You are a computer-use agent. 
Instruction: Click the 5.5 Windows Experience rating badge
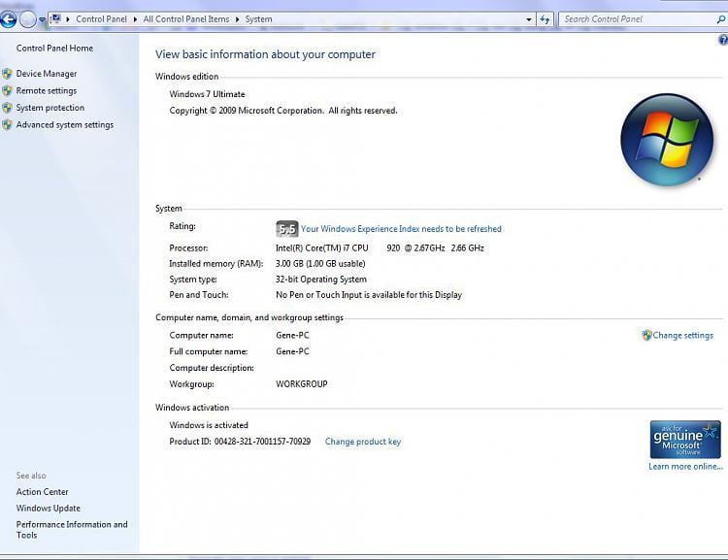pyautogui.click(x=287, y=229)
